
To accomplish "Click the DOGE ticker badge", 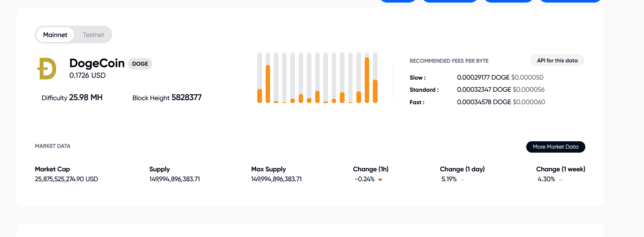I will click(x=140, y=64).
